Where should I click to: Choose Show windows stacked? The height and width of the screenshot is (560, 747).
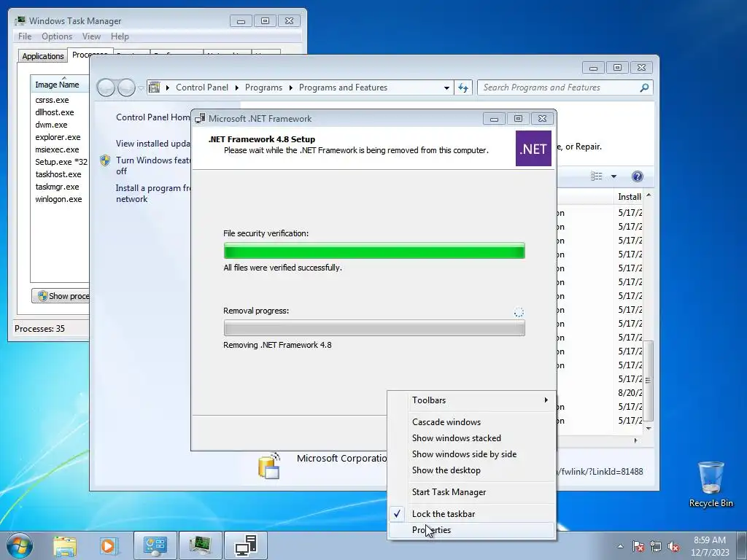click(472, 438)
